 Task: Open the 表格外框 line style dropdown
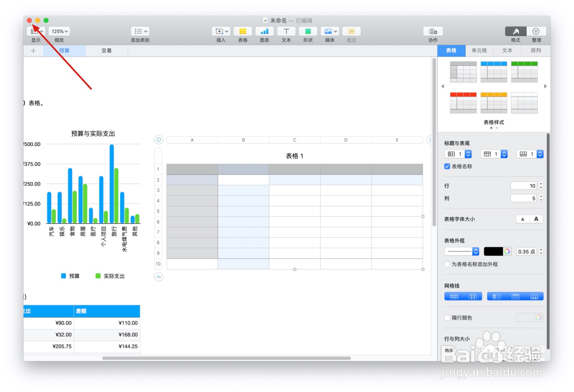click(x=462, y=251)
